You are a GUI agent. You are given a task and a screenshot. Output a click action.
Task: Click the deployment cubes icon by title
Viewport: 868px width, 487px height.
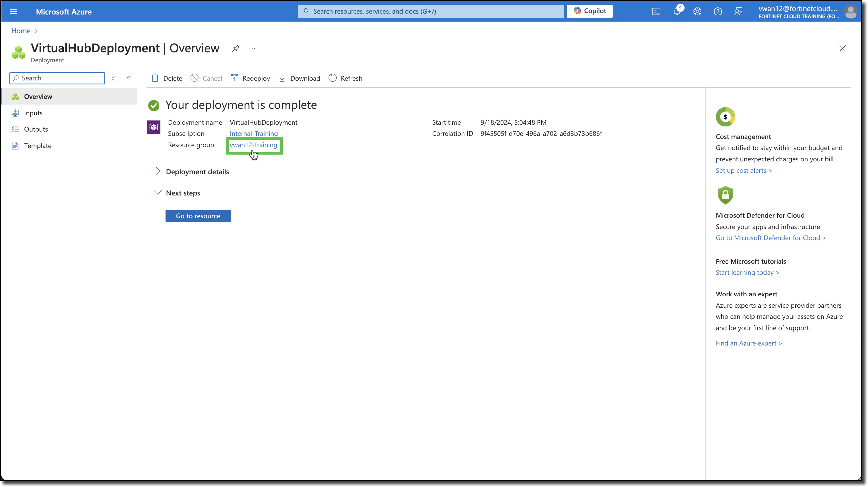point(18,53)
